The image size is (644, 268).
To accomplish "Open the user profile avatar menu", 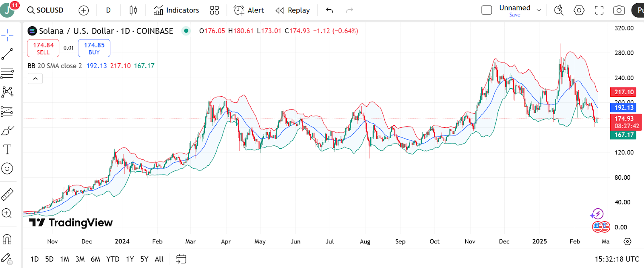I will [7, 10].
